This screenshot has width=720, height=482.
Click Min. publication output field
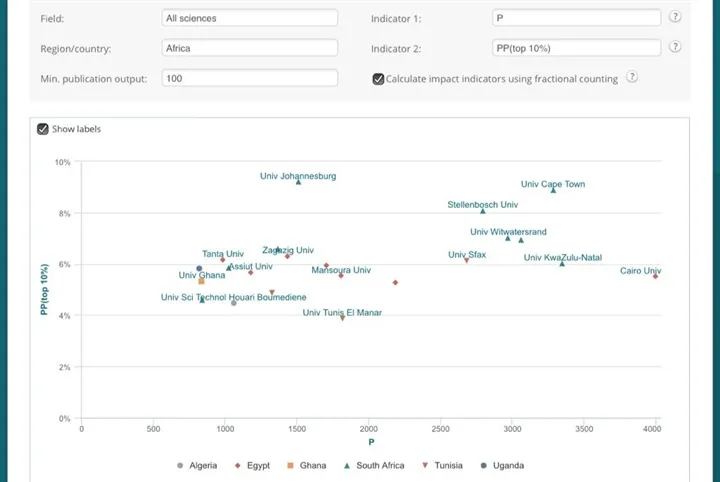tap(249, 78)
